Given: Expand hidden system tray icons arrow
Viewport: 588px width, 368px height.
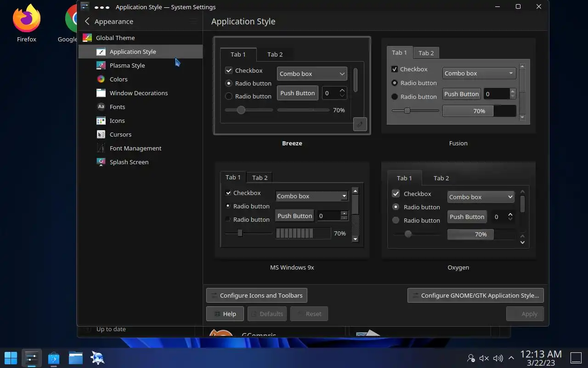Looking at the screenshot, I should [511, 358].
